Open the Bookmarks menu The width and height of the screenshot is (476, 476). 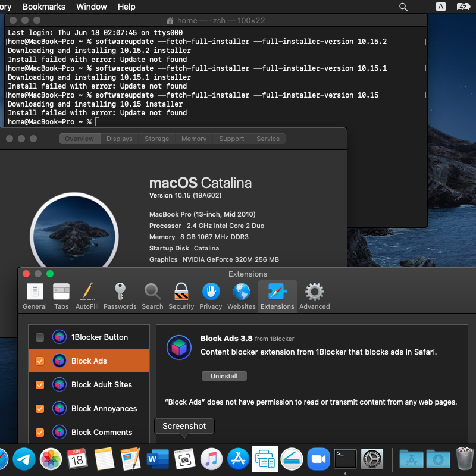tap(44, 7)
